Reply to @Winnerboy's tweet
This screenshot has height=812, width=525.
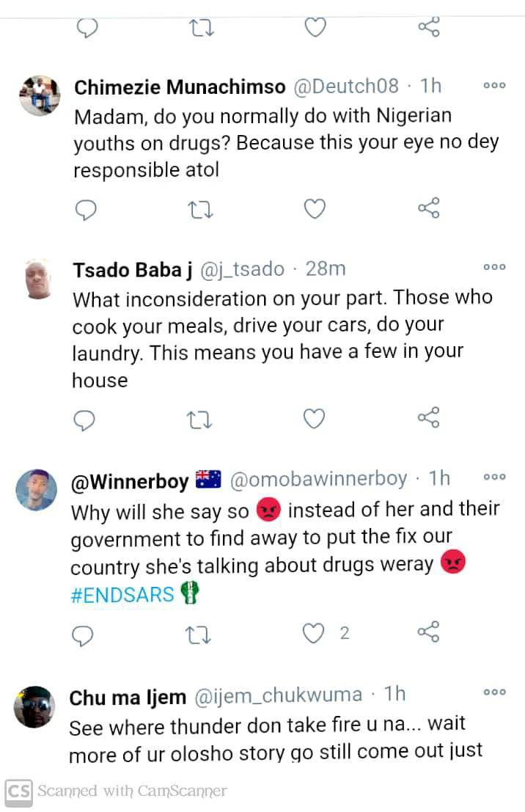click(84, 634)
